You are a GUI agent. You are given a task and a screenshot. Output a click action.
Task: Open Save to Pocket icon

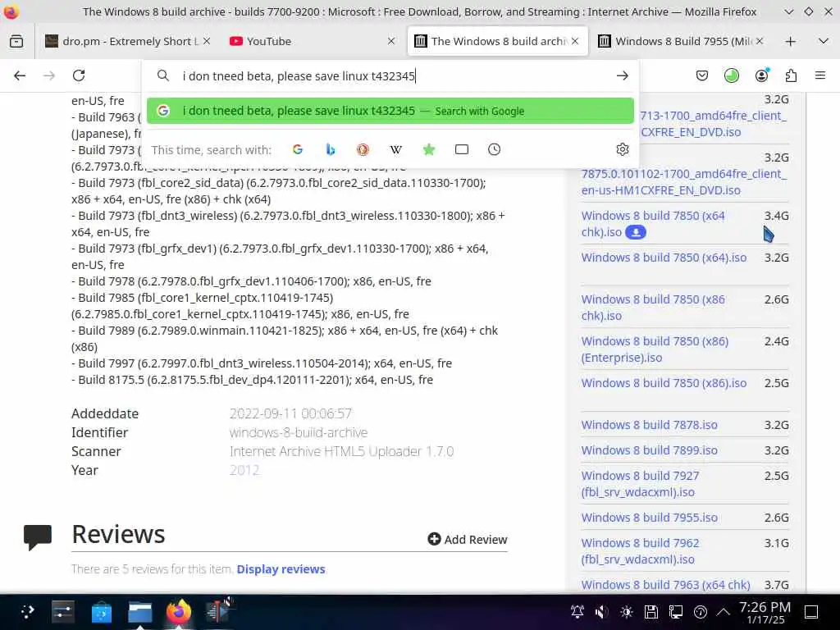(702, 75)
